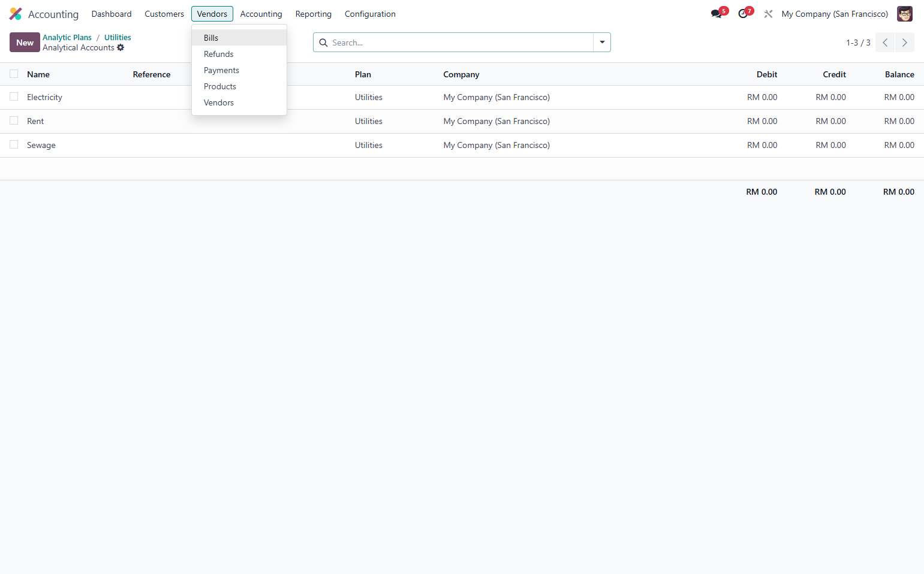924x574 pixels.
Task: Sort by the Credit column header
Action: point(834,74)
